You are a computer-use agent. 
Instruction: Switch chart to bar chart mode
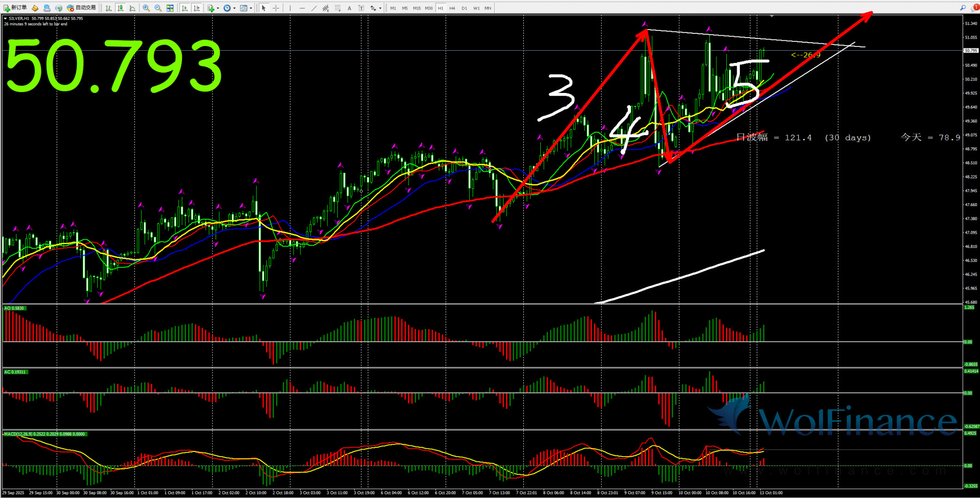[x=109, y=8]
